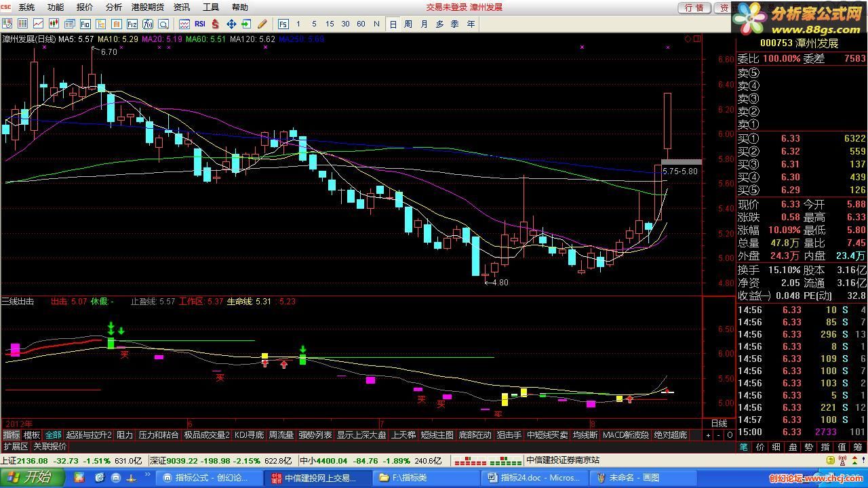Click the 行情 button at top right
The height and width of the screenshot is (488, 868).
tap(694, 7)
